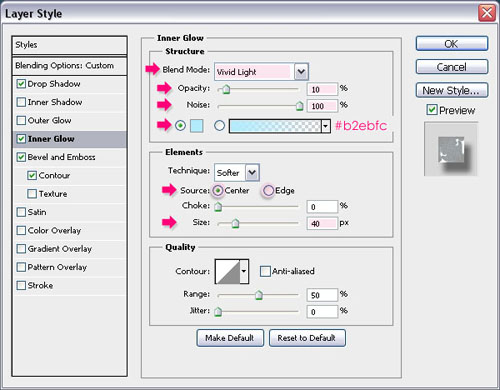Open the Quality Contour picker arrow
The image size is (500, 390).
[244, 271]
